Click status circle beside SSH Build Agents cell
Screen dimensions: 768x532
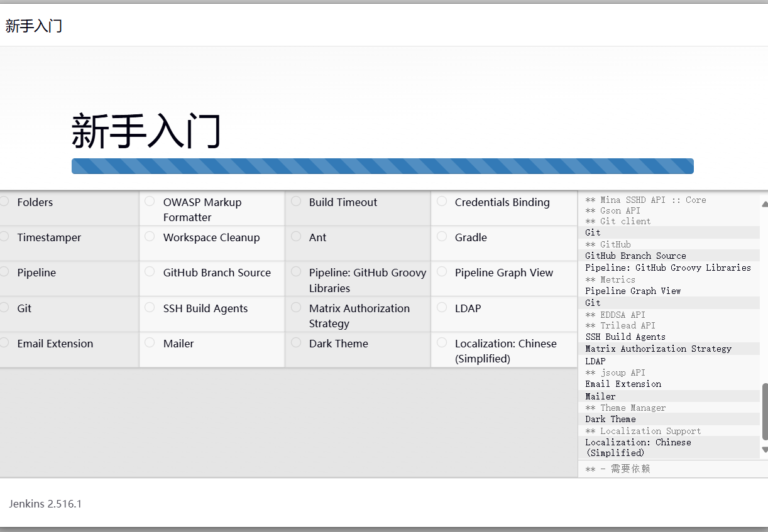[x=150, y=307]
